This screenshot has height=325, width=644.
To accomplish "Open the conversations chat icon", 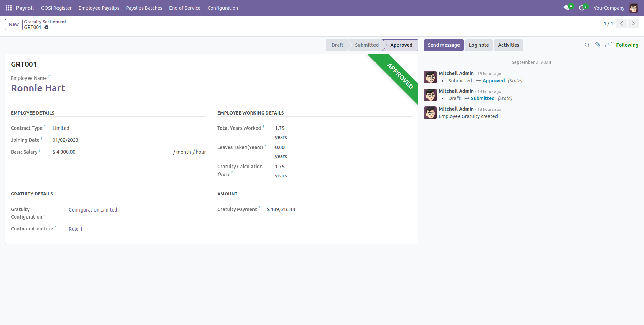I will [x=567, y=8].
